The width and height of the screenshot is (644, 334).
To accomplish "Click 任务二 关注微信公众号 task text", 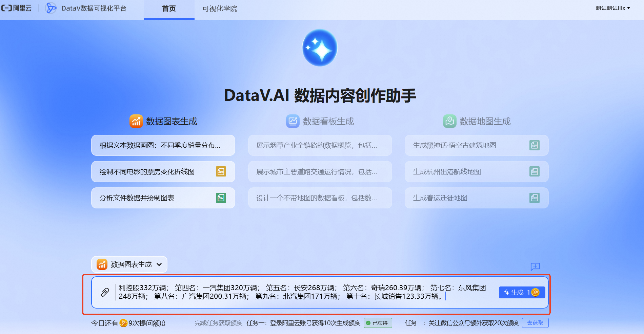I will pyautogui.click(x=462, y=323).
